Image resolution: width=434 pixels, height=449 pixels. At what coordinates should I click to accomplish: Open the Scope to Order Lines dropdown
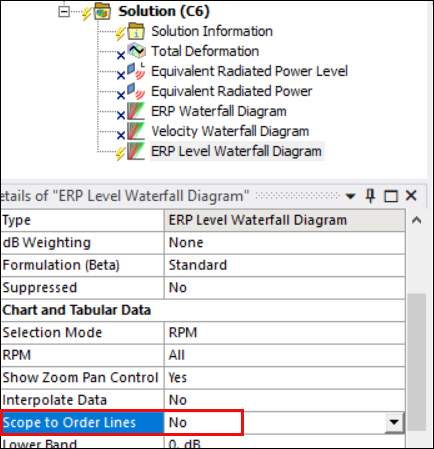(x=394, y=422)
